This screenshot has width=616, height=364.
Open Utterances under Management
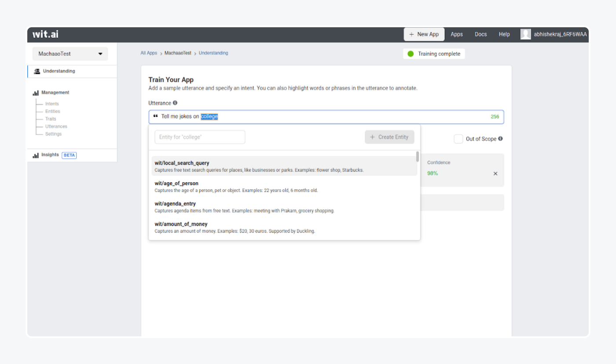click(56, 127)
